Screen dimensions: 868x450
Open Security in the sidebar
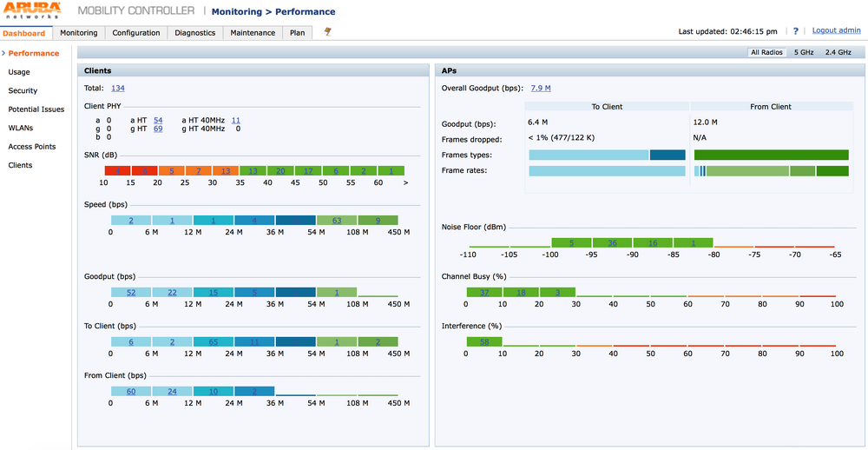23,90
